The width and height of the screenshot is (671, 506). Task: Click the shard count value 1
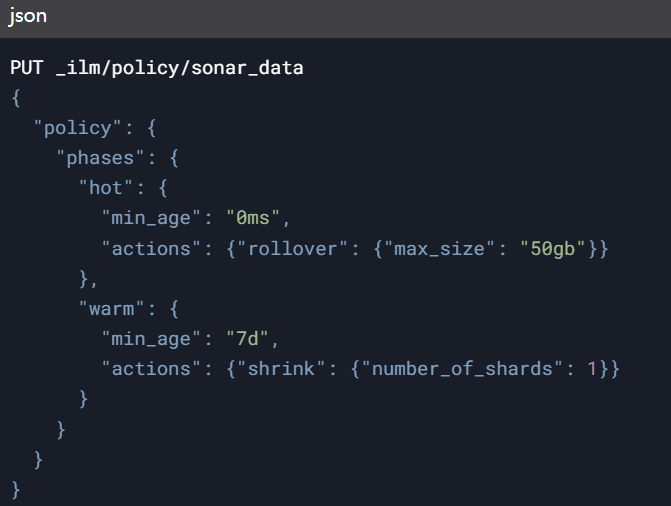592,369
